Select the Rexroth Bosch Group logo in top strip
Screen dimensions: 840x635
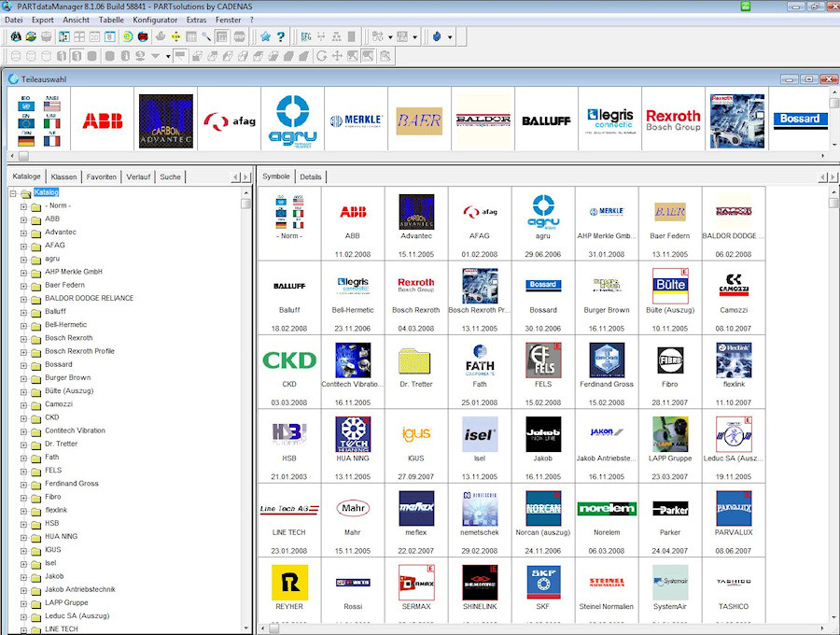pyautogui.click(x=673, y=120)
